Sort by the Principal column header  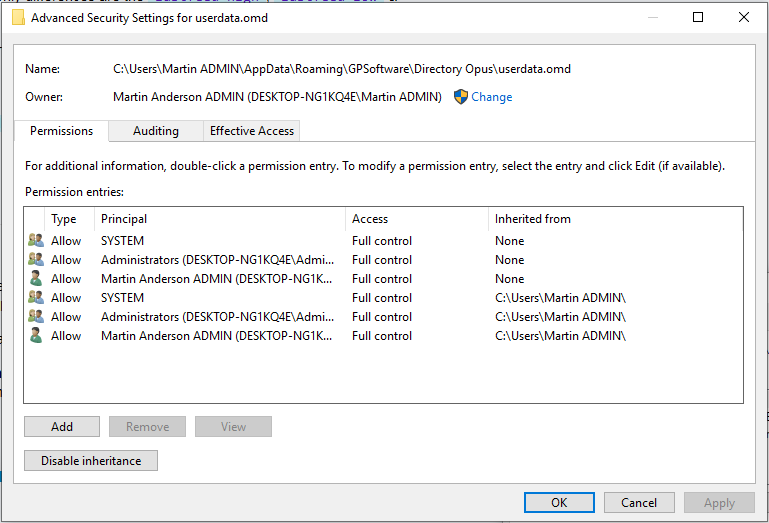click(220, 219)
